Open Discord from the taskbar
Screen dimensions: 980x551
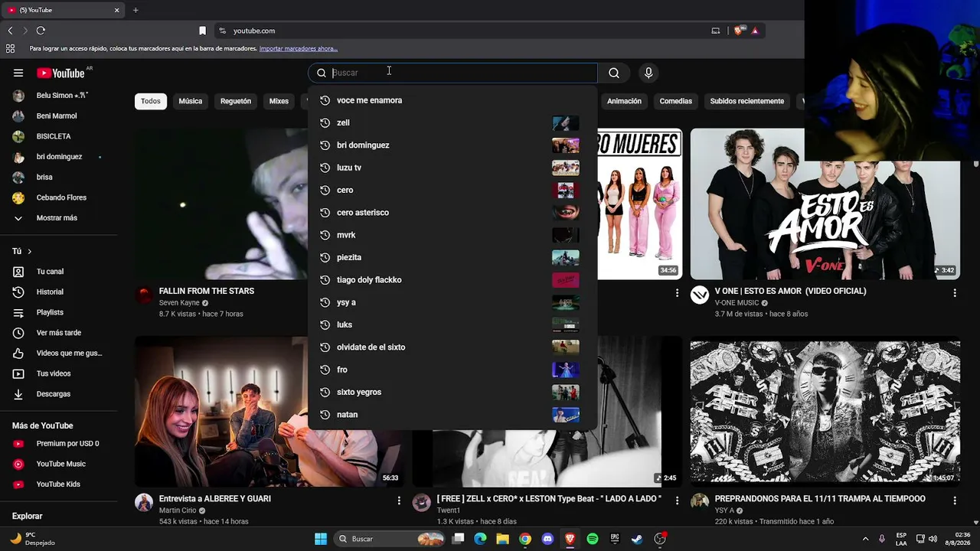click(547, 539)
